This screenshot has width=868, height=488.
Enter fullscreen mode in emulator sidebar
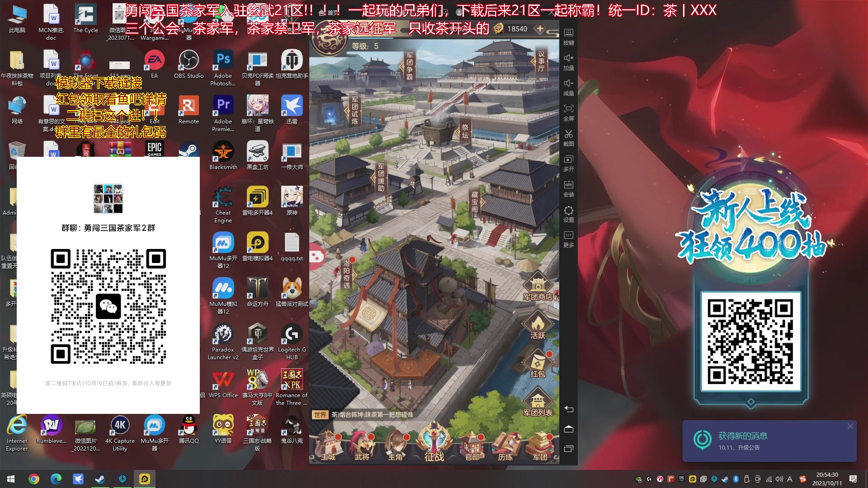[568, 109]
